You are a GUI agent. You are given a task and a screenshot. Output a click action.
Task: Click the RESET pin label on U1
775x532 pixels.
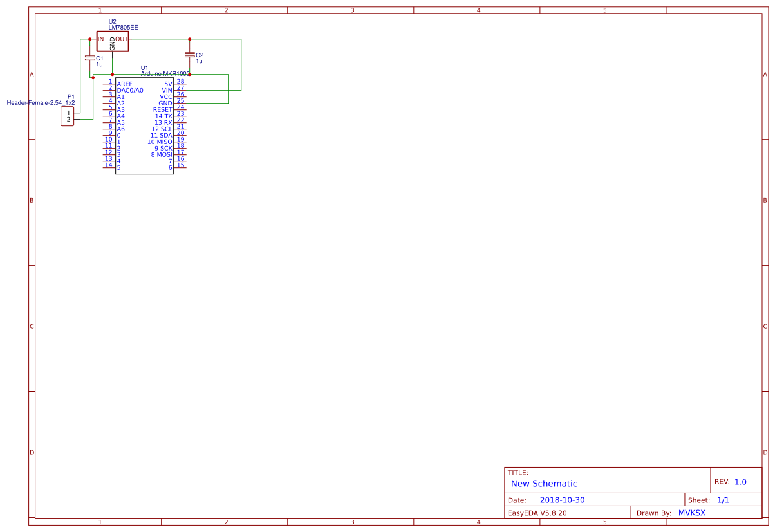pos(162,109)
